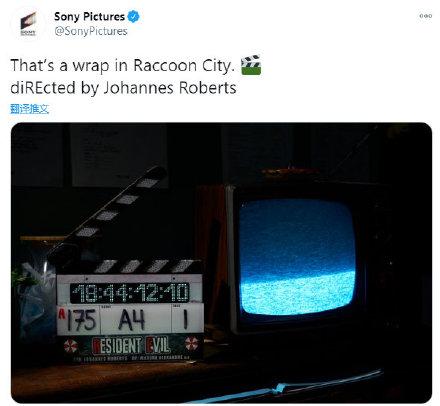
Task: Open the attached photo in the tweet
Action: click(x=221, y=263)
